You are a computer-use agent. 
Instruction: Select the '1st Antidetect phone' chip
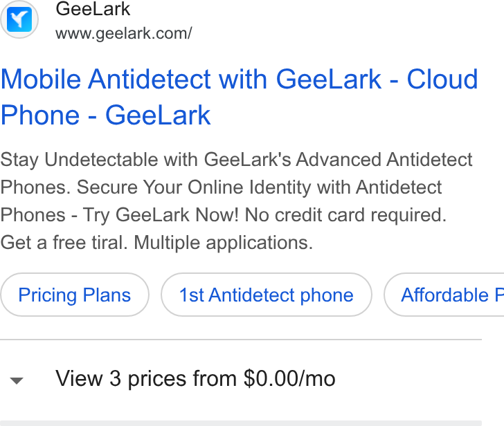[267, 295]
